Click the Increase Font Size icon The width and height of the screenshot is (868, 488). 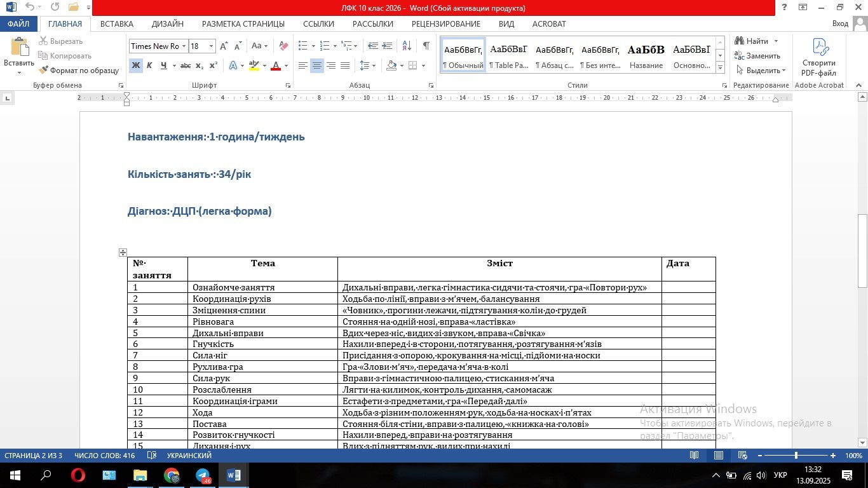pos(224,46)
